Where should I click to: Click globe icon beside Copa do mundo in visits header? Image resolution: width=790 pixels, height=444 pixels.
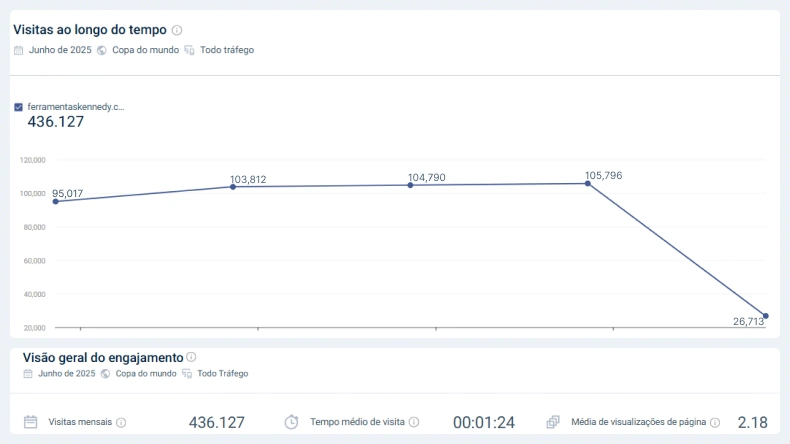point(102,50)
